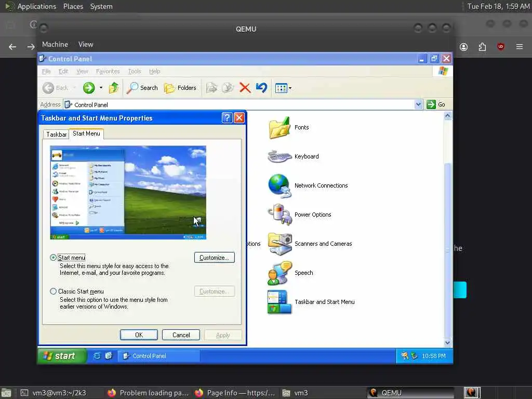This screenshot has height=399, width=532.
Task: Click the uBlock Origin shield icon
Action: (x=501, y=47)
